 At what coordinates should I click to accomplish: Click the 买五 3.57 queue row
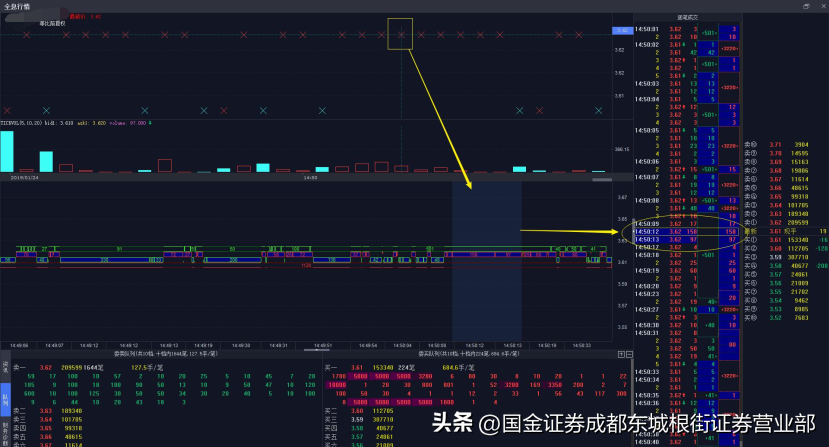click(x=360, y=437)
